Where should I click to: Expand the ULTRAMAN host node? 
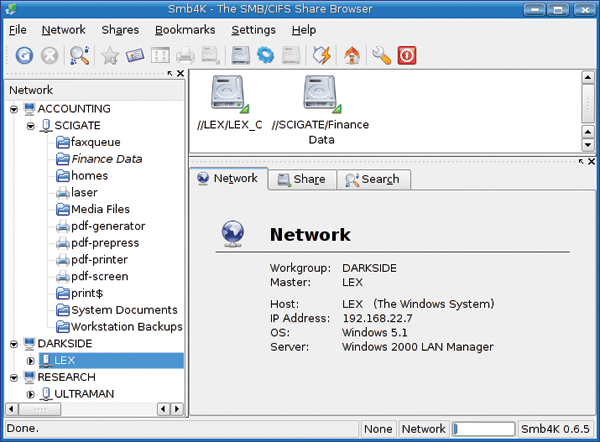(x=31, y=395)
